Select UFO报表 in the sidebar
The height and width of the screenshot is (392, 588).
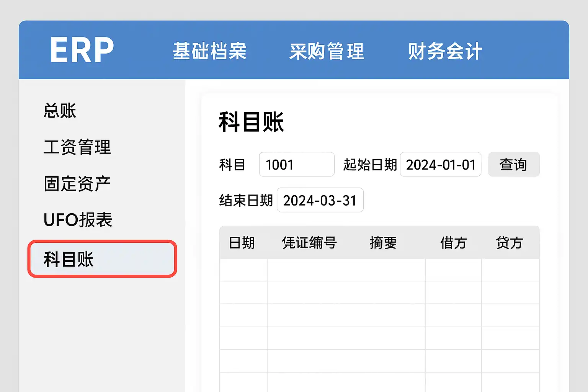(78, 220)
